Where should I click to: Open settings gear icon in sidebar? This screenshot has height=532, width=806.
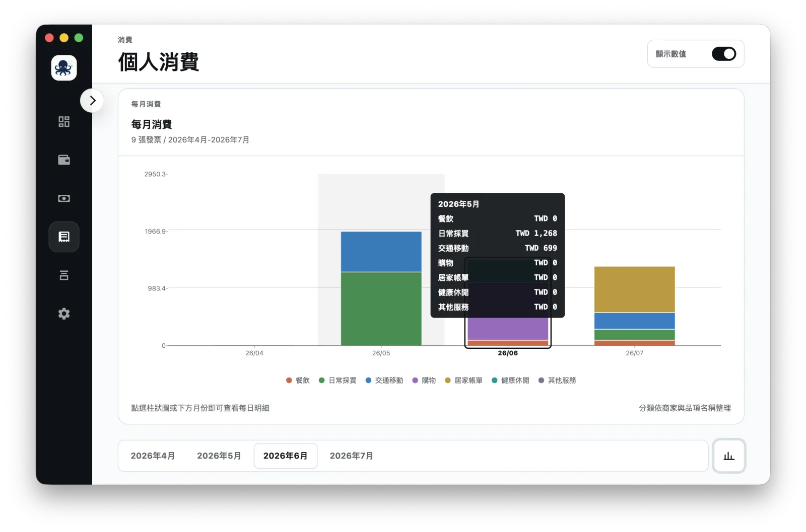(x=64, y=314)
